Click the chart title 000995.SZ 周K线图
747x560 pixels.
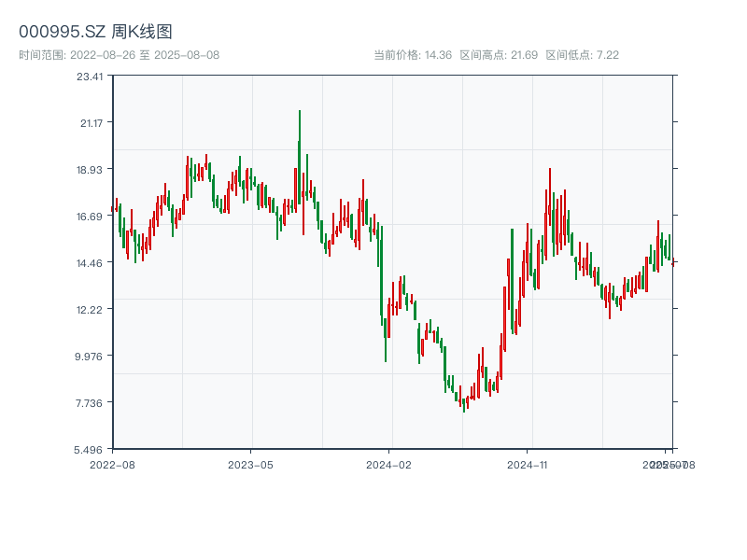pyautogui.click(x=95, y=32)
